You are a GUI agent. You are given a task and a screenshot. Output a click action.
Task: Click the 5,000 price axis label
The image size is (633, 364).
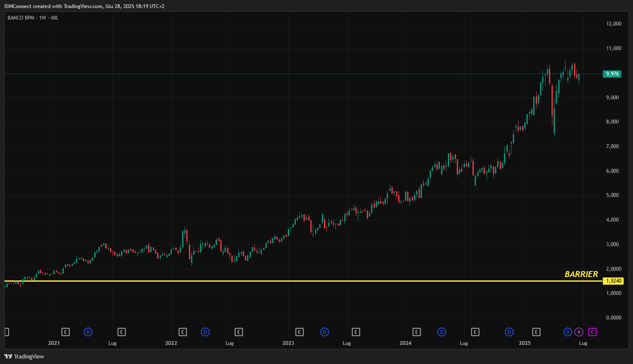[x=612, y=195]
